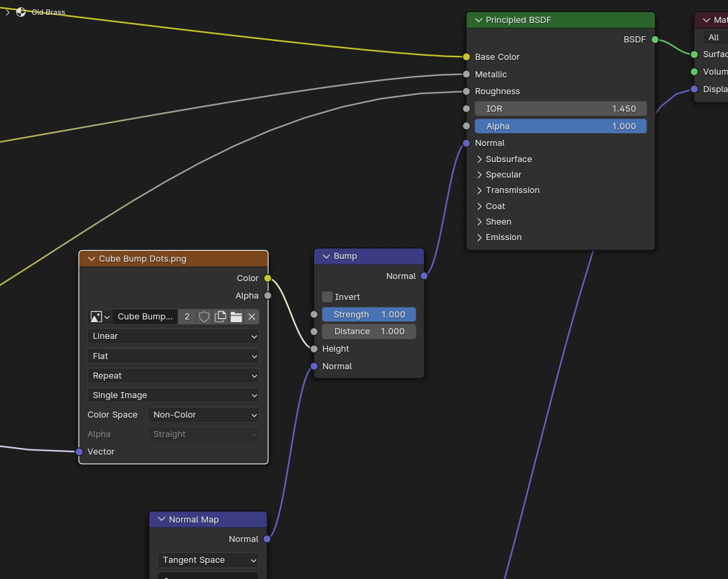The width and height of the screenshot is (728, 579).
Task: Click the image Color output socket
Action: (267, 278)
